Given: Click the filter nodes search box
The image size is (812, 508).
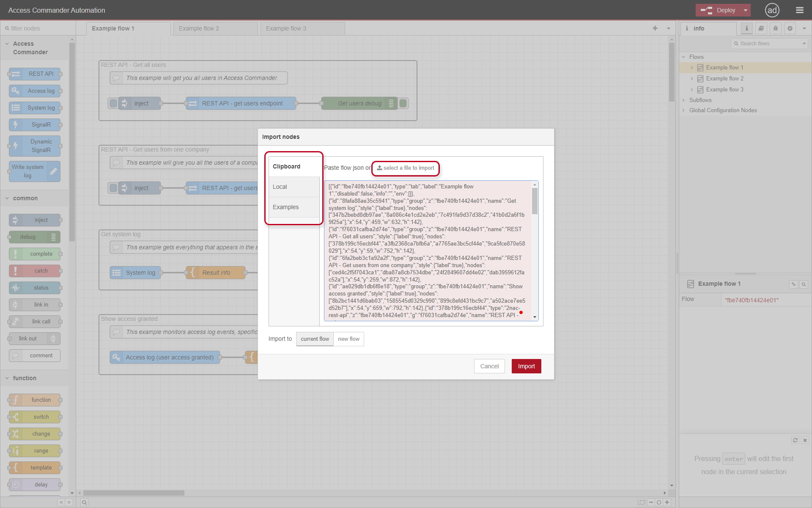Looking at the screenshot, I should pyautogui.click(x=38, y=28).
